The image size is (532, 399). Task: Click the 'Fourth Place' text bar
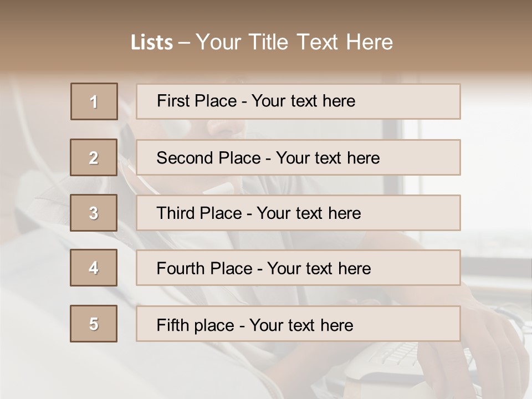pos(298,268)
